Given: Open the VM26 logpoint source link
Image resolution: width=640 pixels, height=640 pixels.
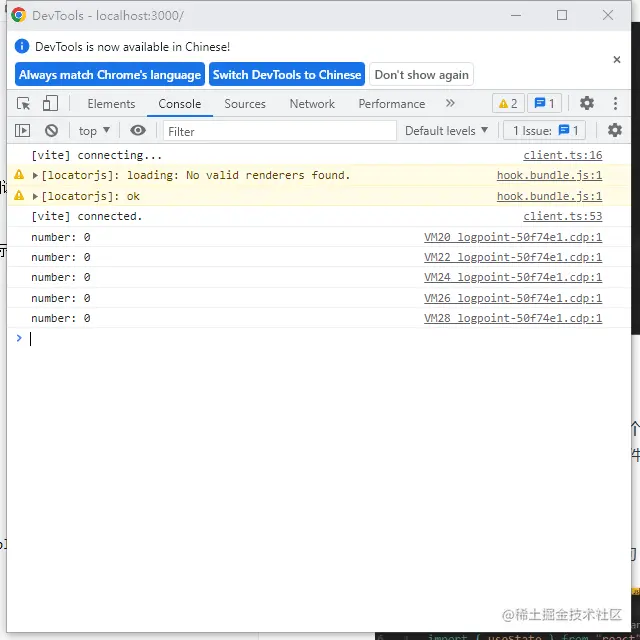Looking at the screenshot, I should pyautogui.click(x=513, y=298).
